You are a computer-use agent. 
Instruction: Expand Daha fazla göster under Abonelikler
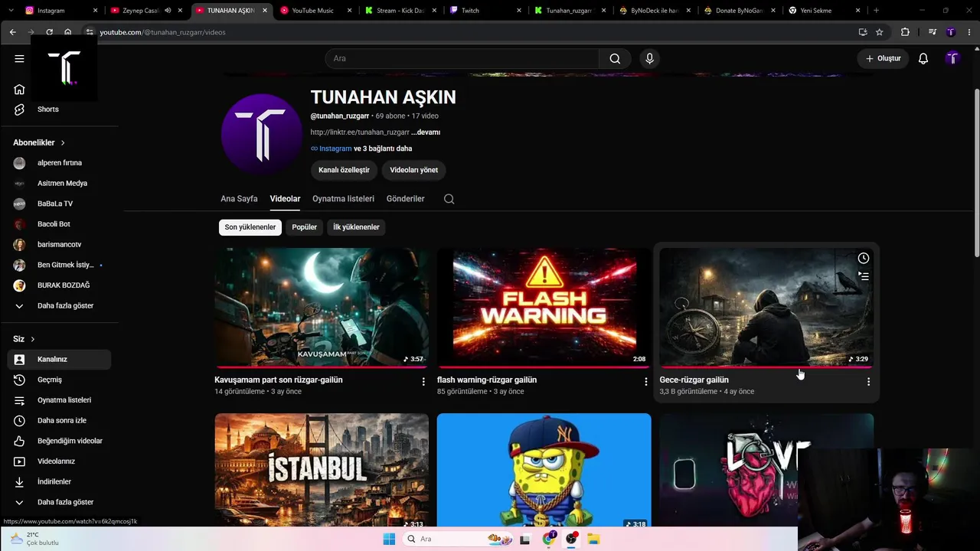58,306
